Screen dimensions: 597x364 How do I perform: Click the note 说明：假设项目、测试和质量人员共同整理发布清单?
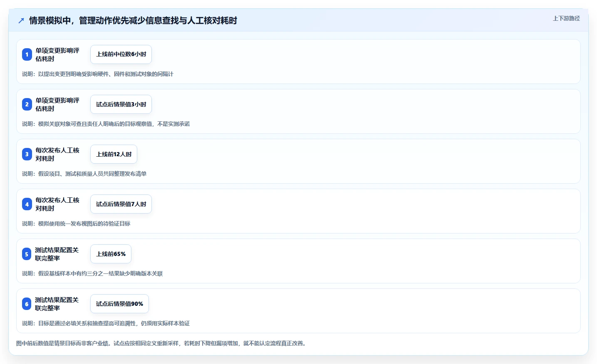[84, 174]
